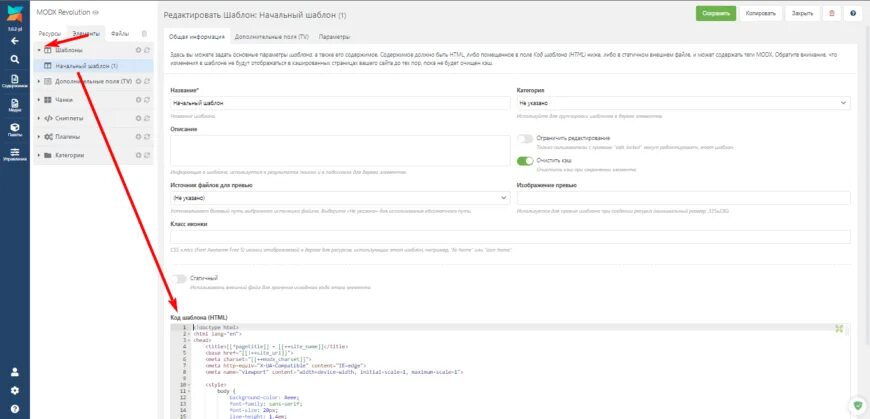This screenshot has height=419, width=870.
Task: Click the Содержимое (Content) sidebar icon
Action: pos(14,81)
